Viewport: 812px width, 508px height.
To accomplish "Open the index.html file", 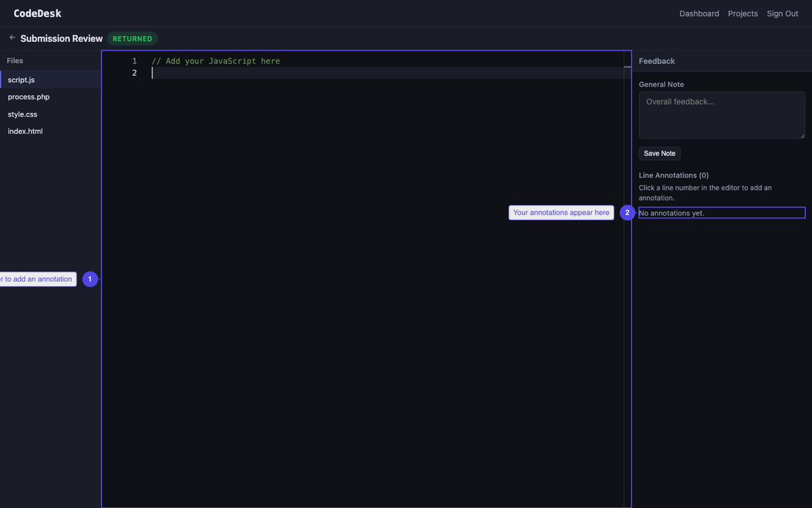I will pyautogui.click(x=25, y=131).
